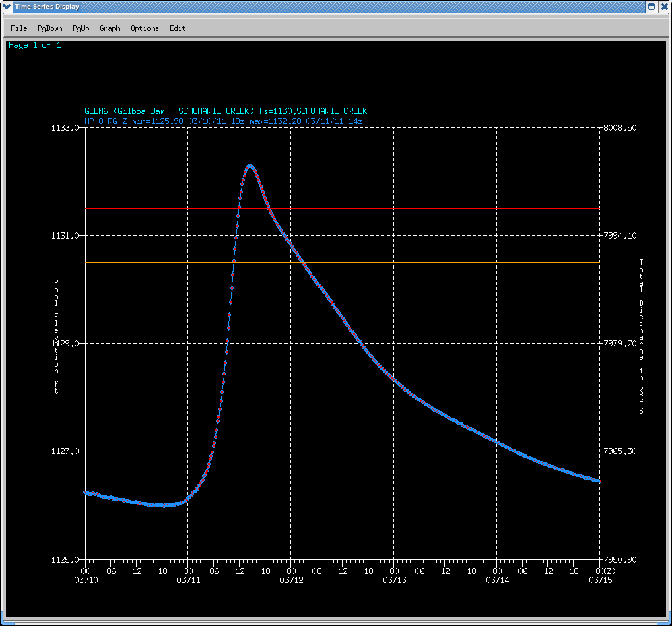Click the orange horizontal threshold line
Image resolution: width=672 pixels, height=626 pixels.
(343, 262)
